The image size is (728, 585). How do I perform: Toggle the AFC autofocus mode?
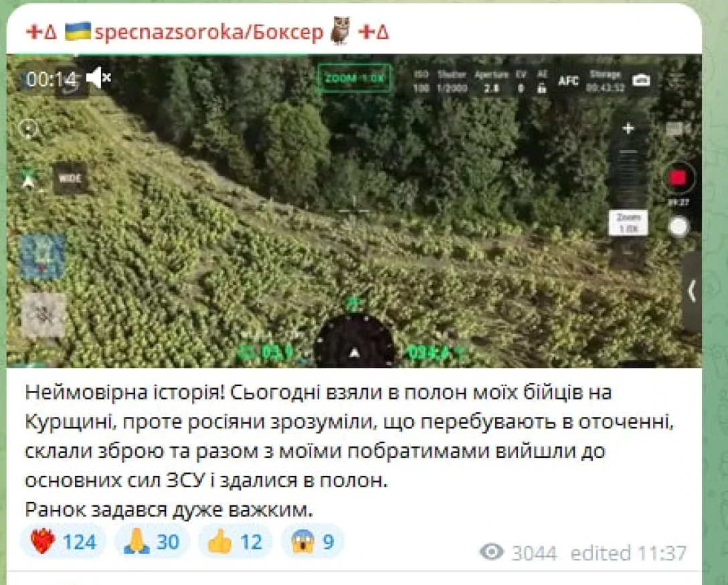[x=568, y=81]
